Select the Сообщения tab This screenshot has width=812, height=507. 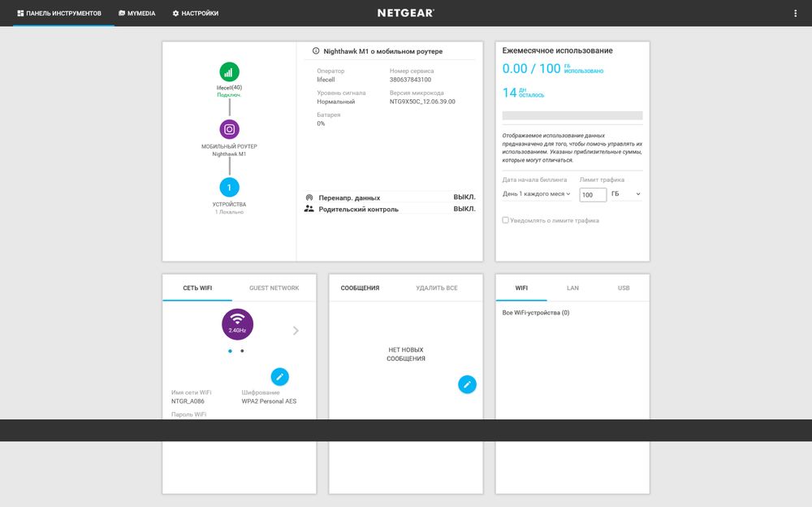[x=360, y=288]
